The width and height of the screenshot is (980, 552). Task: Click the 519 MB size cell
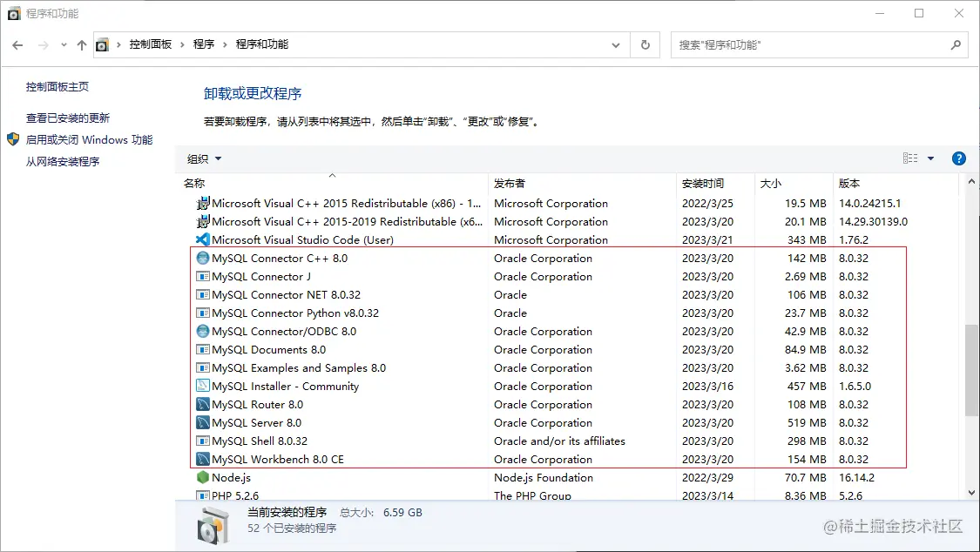pyautogui.click(x=807, y=423)
